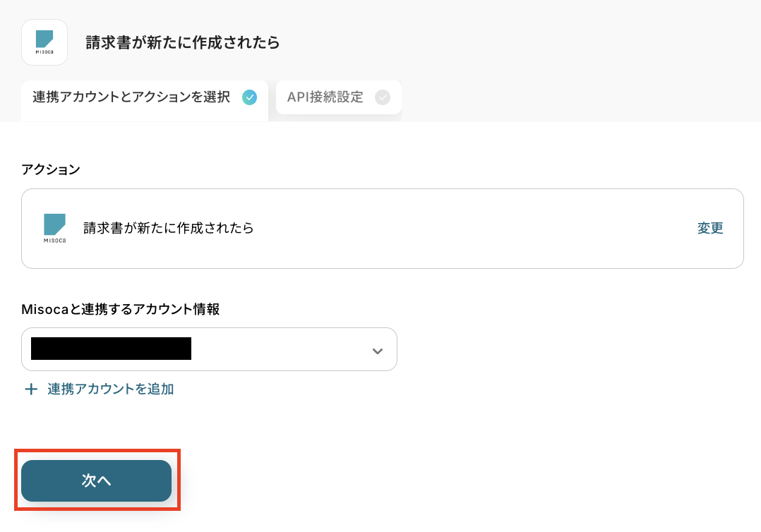This screenshot has width=761, height=532.
Task: Click the action name text 請求書が新たに作成されたら in the card
Action: pyautogui.click(x=169, y=228)
